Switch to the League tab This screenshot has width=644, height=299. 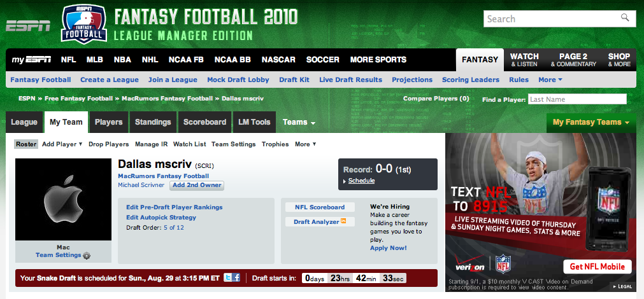(24, 122)
